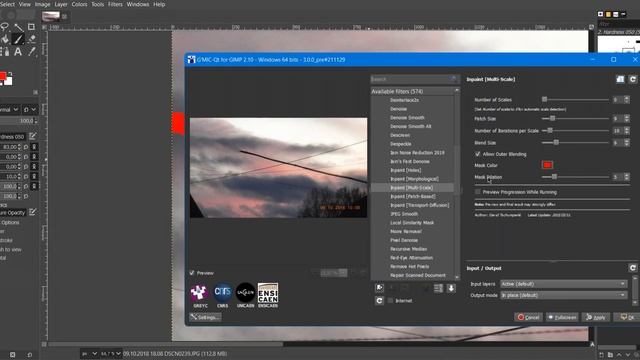Open the Image menu
This screenshot has width=640, height=360.
(42, 4)
